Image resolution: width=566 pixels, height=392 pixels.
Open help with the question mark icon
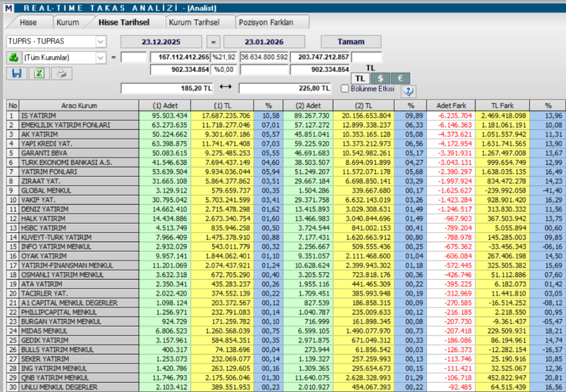click(x=409, y=91)
